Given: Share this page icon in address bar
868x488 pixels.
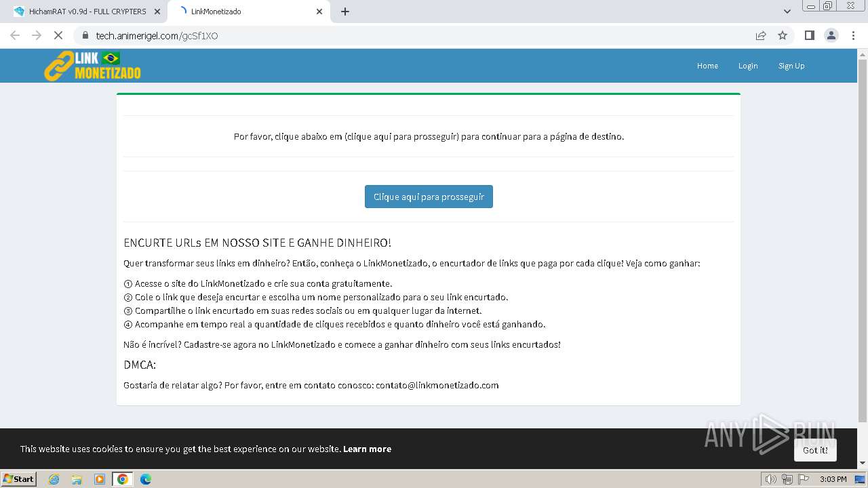Looking at the screenshot, I should coord(761,35).
